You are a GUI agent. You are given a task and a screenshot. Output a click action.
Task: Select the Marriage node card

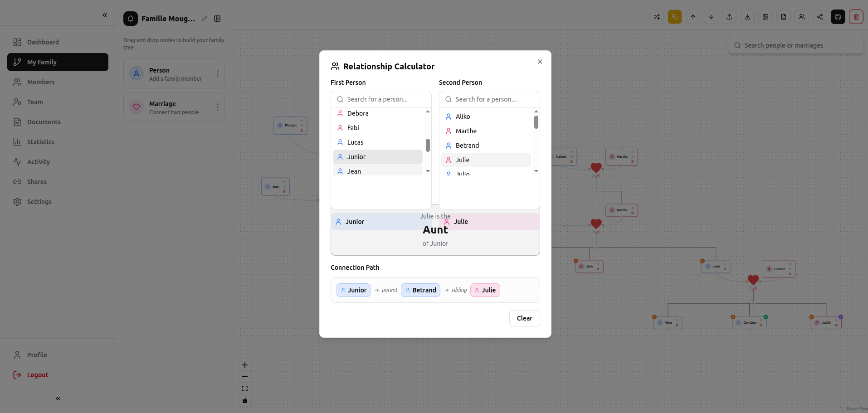click(x=174, y=107)
